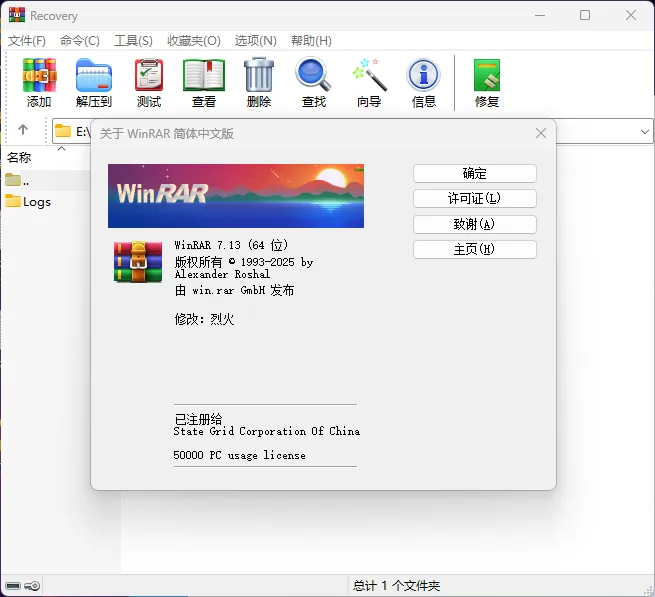This screenshot has width=655, height=597.
Task: Open 致谢(A) acknowledgements button
Action: [x=475, y=224]
